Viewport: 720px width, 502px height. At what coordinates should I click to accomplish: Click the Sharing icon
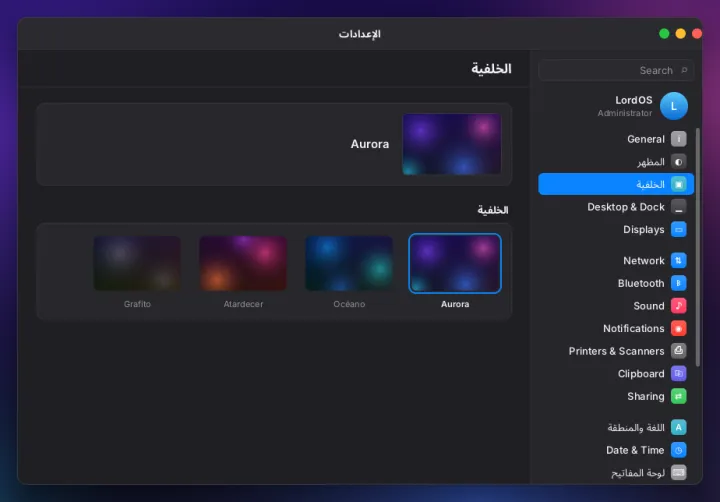tap(678, 396)
